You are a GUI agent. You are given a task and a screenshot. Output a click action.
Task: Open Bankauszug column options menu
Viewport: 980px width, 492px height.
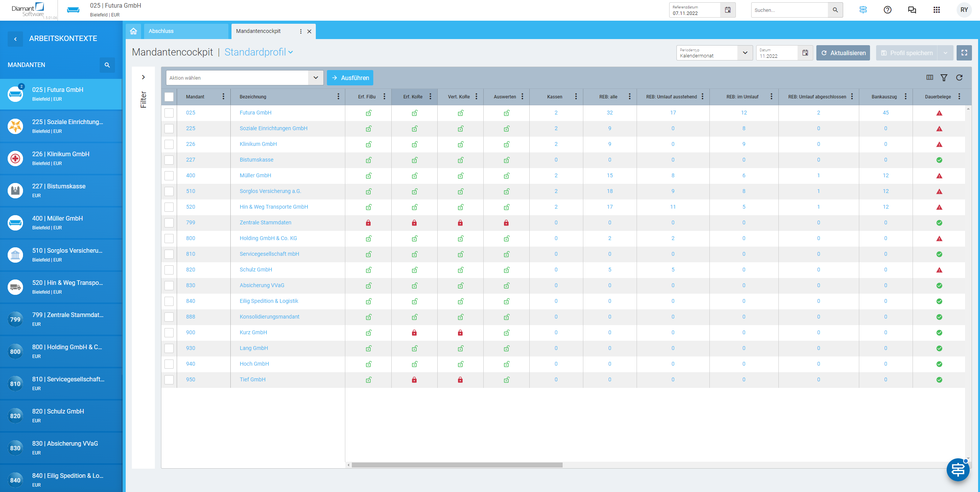[x=906, y=96]
